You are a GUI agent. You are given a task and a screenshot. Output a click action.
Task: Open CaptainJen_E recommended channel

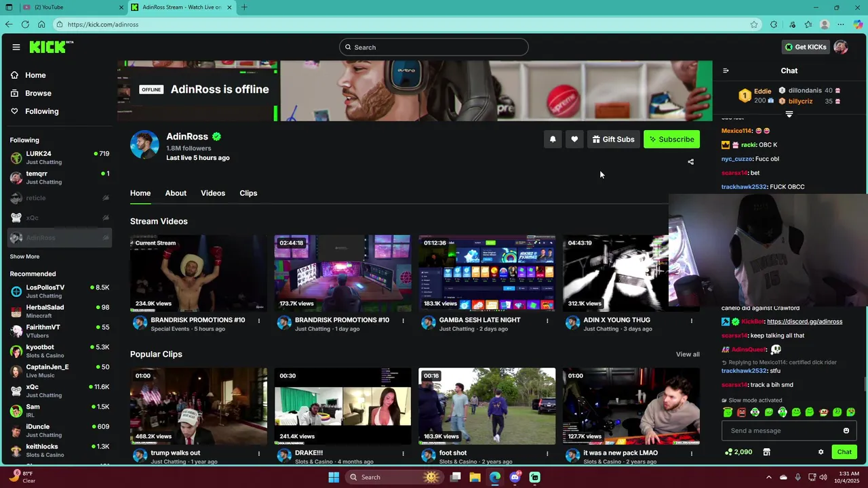coord(60,371)
